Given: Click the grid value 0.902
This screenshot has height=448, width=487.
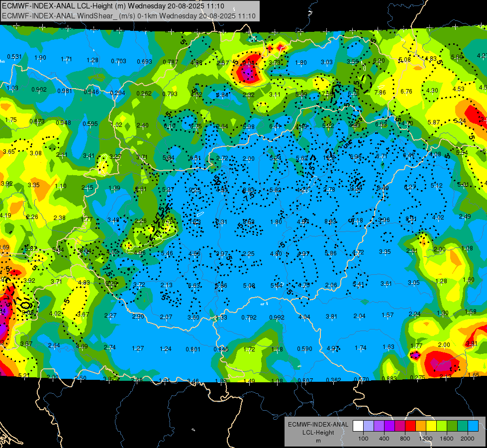Looking at the screenshot, I should (x=39, y=90).
